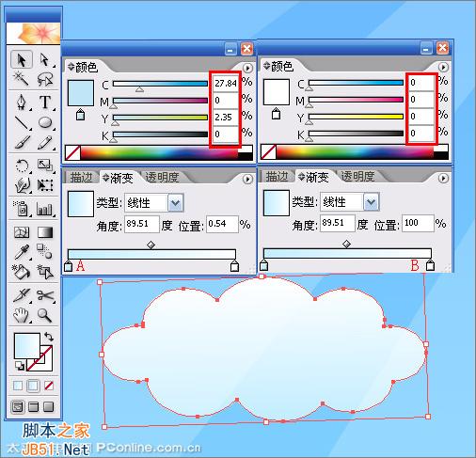The image size is (476, 458).
Task: Select the Line Segment tool
Action: coord(22,122)
